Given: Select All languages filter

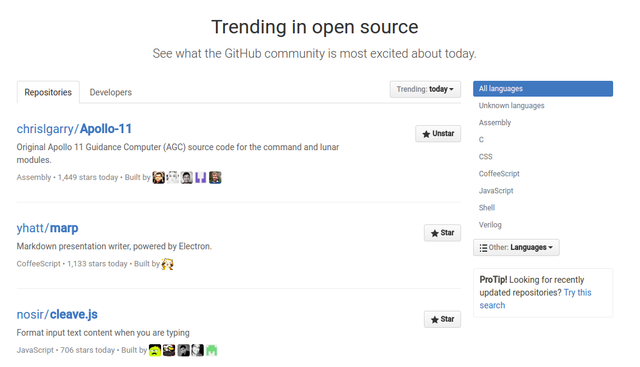Looking at the screenshot, I should pos(543,89).
